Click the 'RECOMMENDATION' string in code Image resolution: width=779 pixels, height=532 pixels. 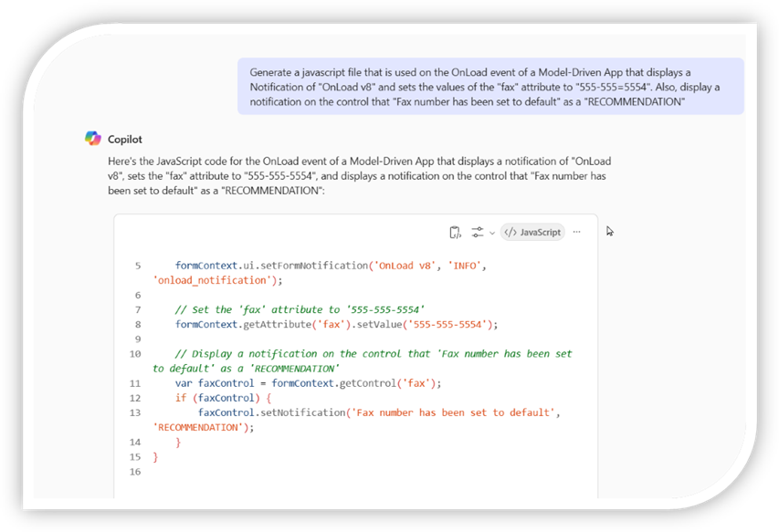198,428
